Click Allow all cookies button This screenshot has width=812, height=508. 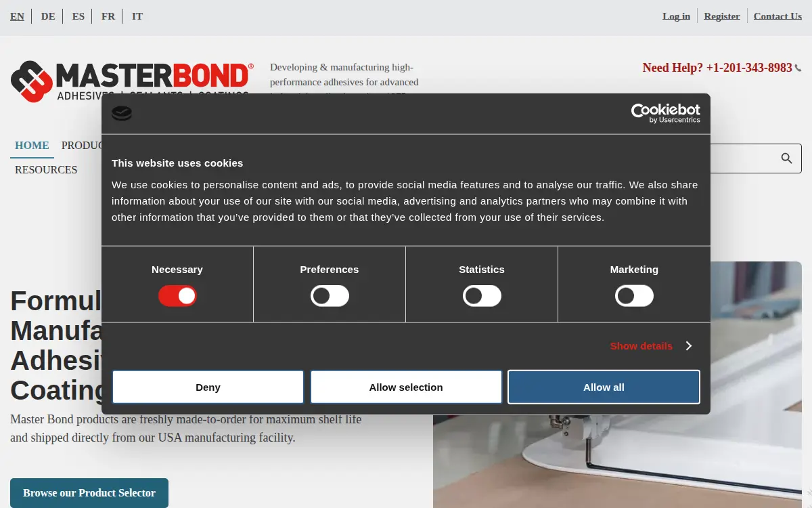[604, 387]
